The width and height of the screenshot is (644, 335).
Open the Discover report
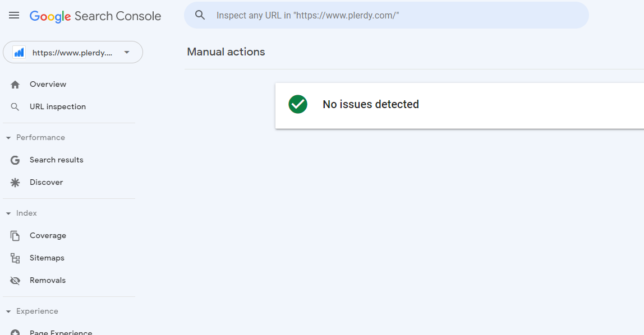(x=46, y=182)
